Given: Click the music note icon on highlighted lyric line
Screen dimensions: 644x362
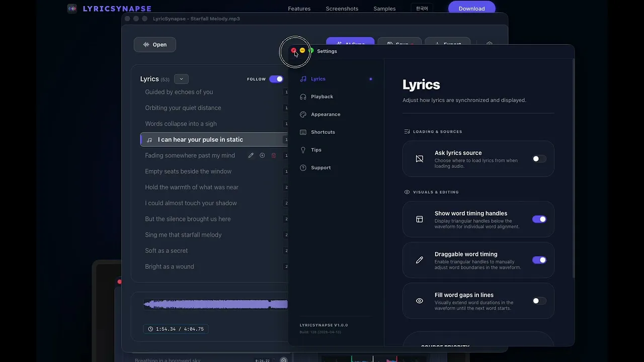Looking at the screenshot, I should tap(149, 140).
